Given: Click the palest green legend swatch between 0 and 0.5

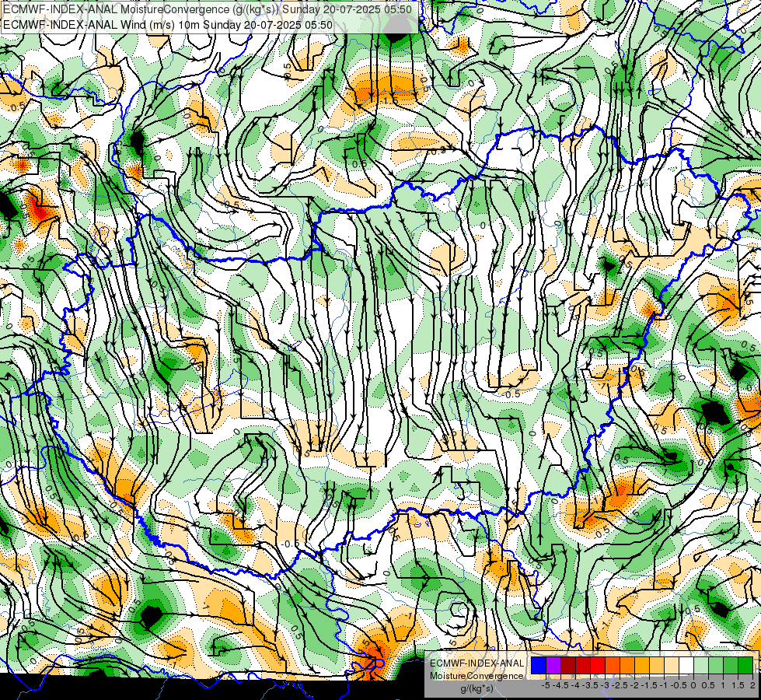Looking at the screenshot, I should (x=701, y=665).
